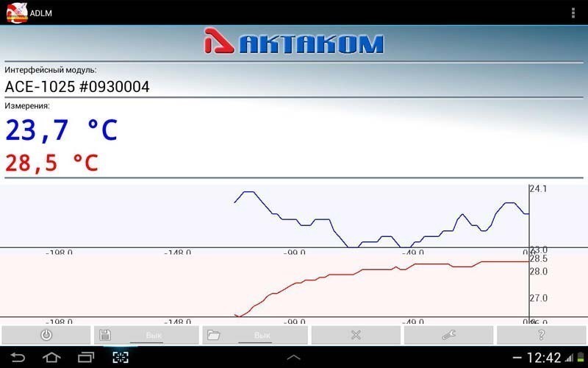The image size is (588, 368).
Task: Toggle the file open 'Вык' switch
Action: [x=262, y=336]
